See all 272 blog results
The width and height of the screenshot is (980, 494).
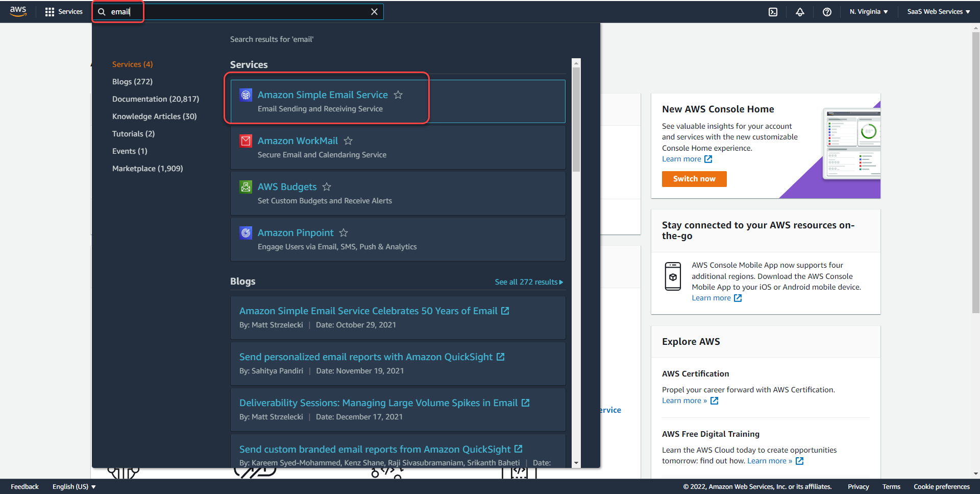click(x=529, y=282)
